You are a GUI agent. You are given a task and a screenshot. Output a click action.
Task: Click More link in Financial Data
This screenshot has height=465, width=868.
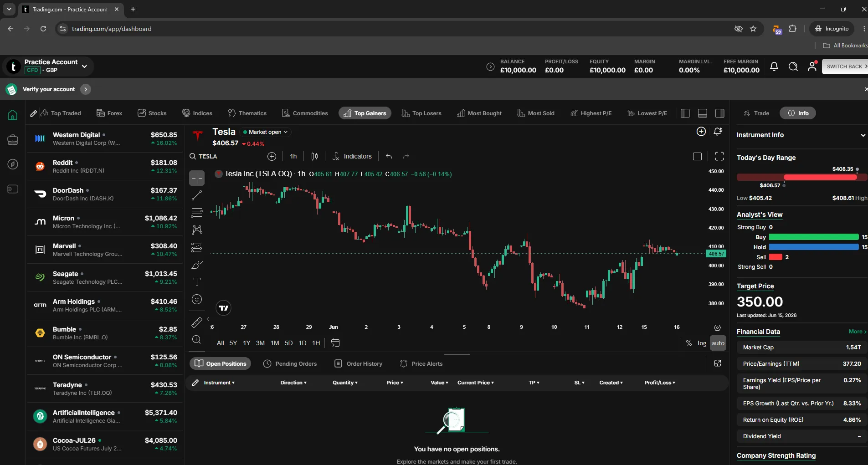[857, 332]
